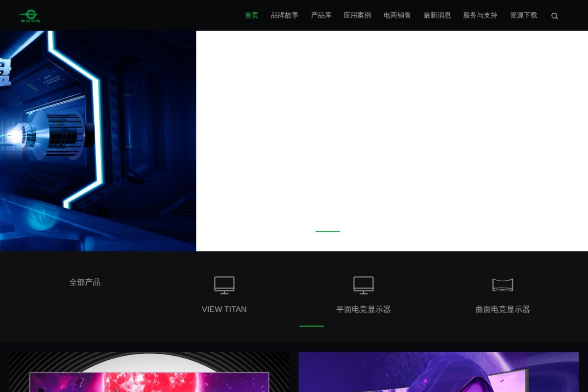Viewport: 588px width, 392px height.
Task: Select the 曲面电竞显示器 category label
Action: [503, 309]
